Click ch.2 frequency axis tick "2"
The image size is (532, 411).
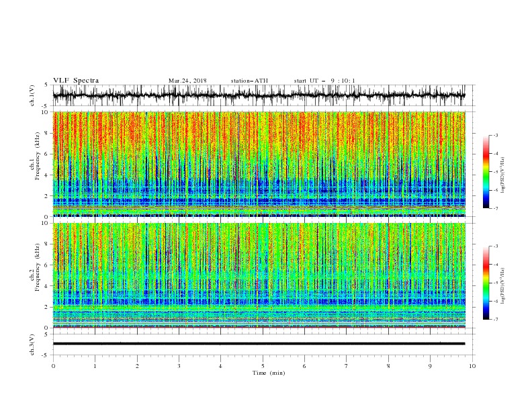[47, 307]
